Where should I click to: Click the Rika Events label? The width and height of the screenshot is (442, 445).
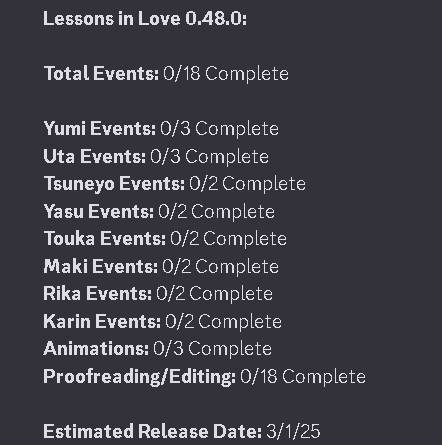tap(97, 294)
